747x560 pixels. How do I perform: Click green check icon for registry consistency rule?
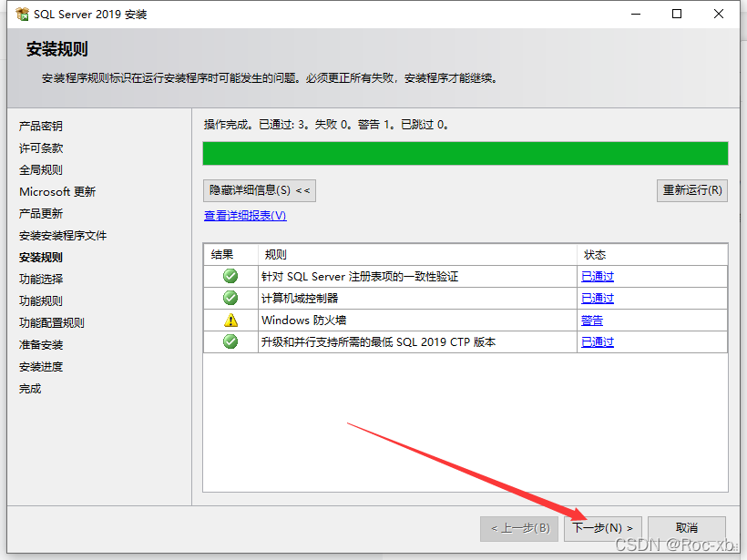(x=230, y=276)
